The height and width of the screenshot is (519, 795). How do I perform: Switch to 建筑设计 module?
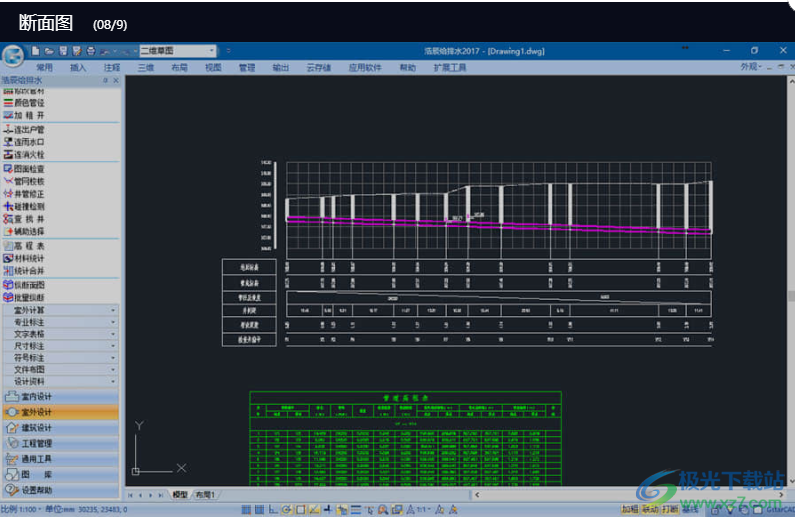[60, 428]
